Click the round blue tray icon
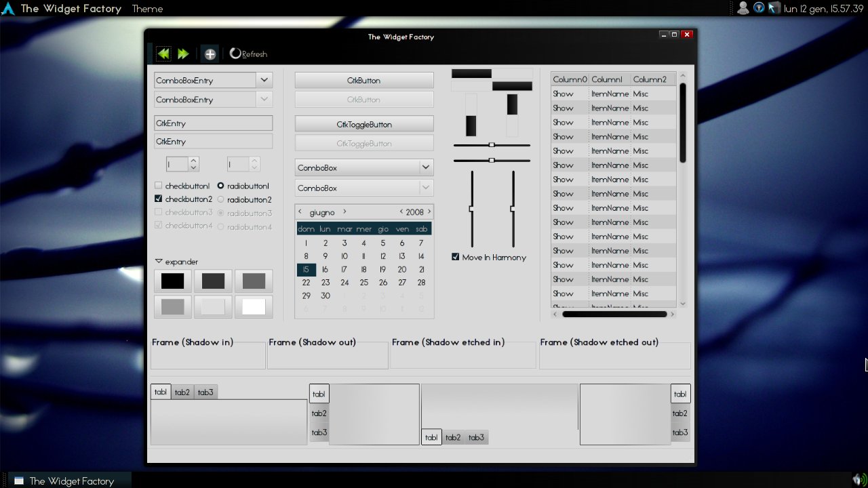The image size is (868, 488). click(x=759, y=8)
